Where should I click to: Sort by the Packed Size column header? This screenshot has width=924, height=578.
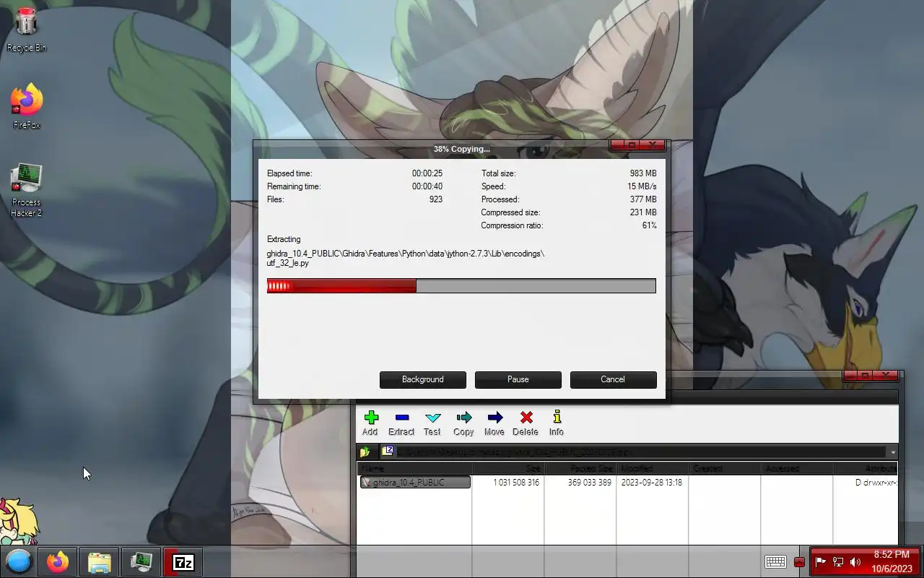[x=580, y=469]
